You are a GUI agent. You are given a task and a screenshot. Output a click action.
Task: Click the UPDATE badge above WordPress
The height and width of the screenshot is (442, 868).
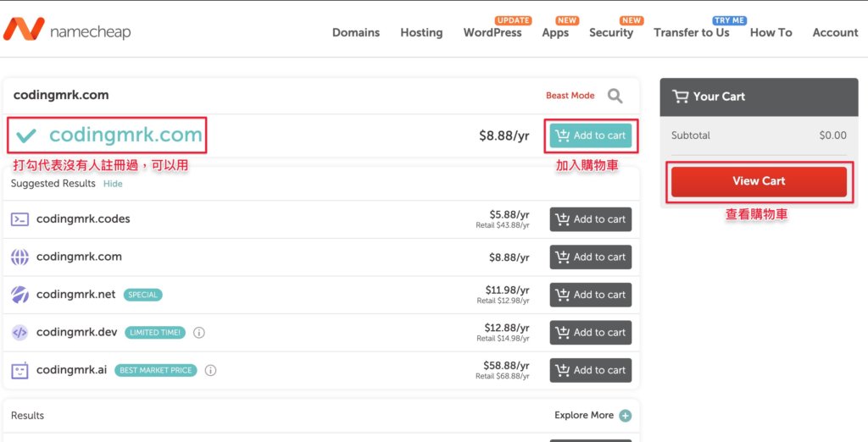point(513,20)
